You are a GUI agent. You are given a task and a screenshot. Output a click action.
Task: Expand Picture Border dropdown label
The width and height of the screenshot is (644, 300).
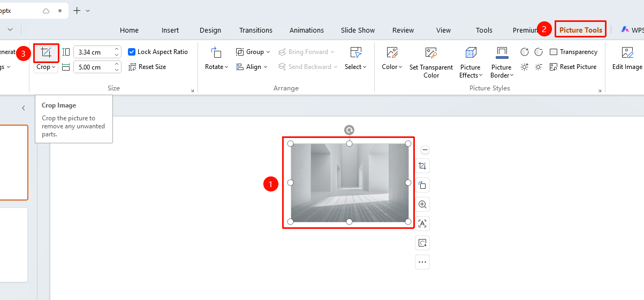point(502,71)
